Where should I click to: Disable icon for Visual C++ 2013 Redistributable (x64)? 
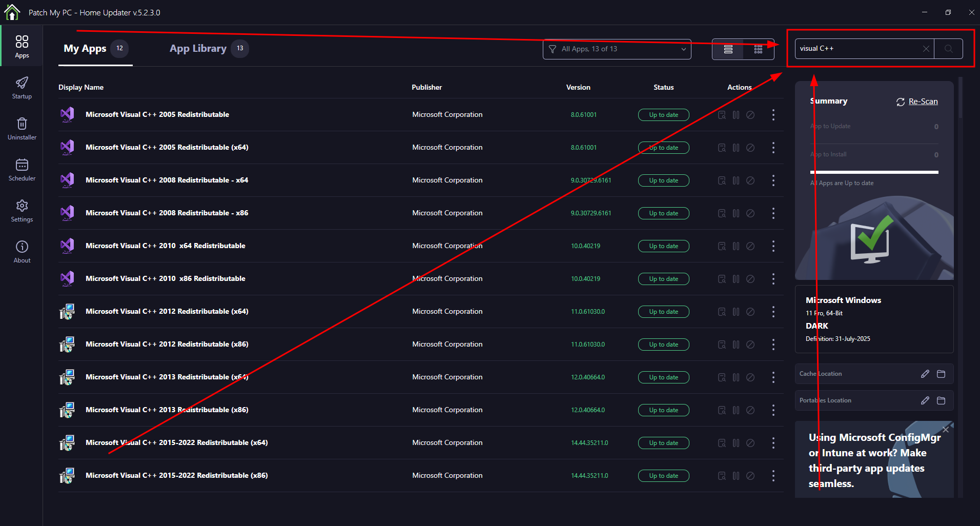pyautogui.click(x=750, y=377)
